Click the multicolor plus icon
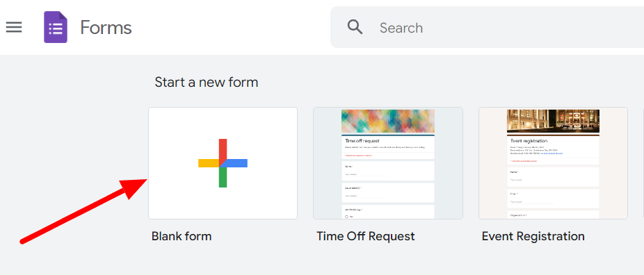 pos(223,163)
